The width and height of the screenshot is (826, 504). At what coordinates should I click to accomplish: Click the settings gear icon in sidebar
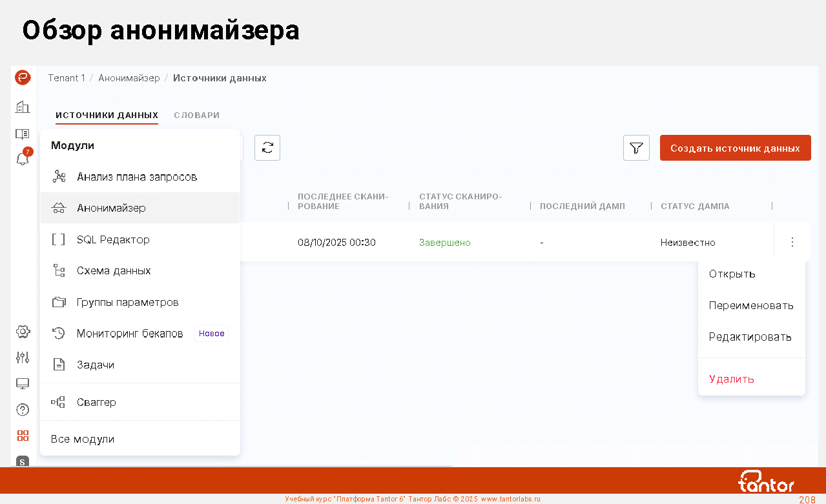[x=23, y=332]
